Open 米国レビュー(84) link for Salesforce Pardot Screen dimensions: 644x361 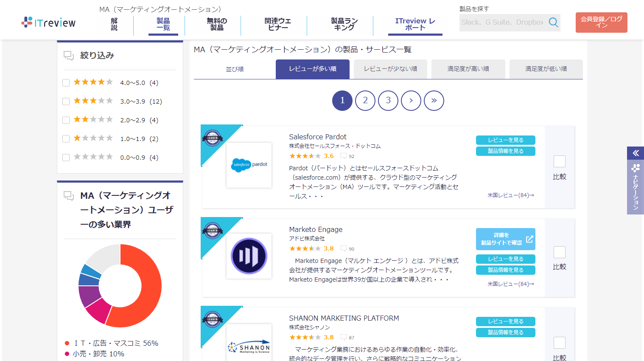[511, 195]
